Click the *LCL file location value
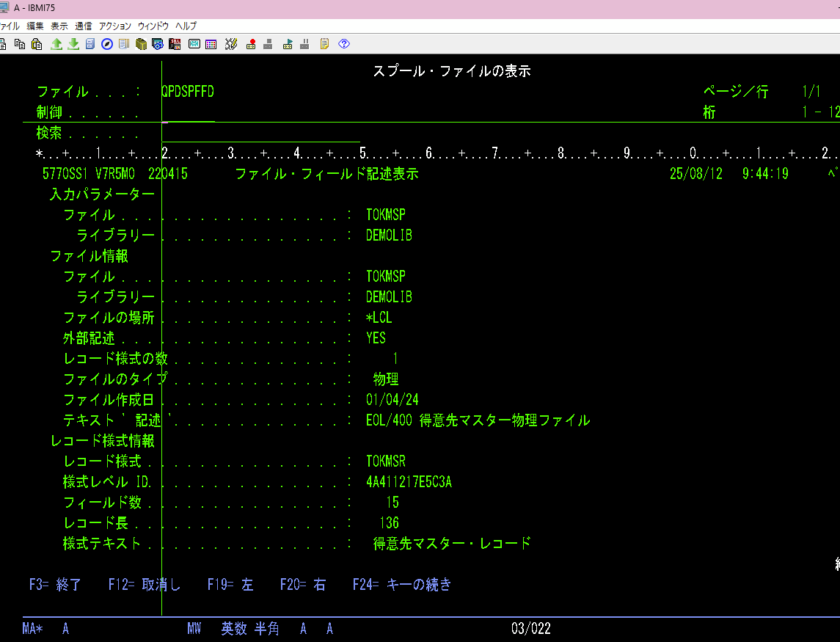 pyautogui.click(x=379, y=317)
